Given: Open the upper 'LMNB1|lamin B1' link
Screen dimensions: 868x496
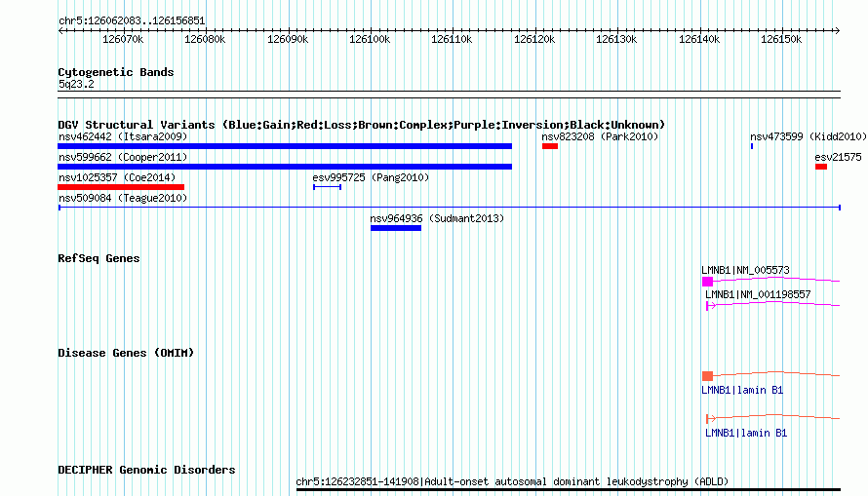Looking at the screenshot, I should pos(742,391).
